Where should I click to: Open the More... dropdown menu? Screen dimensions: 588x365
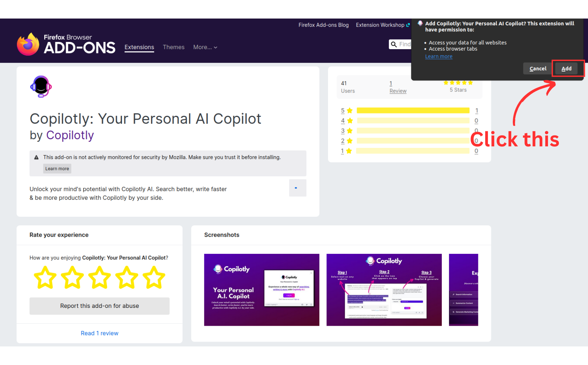point(205,47)
